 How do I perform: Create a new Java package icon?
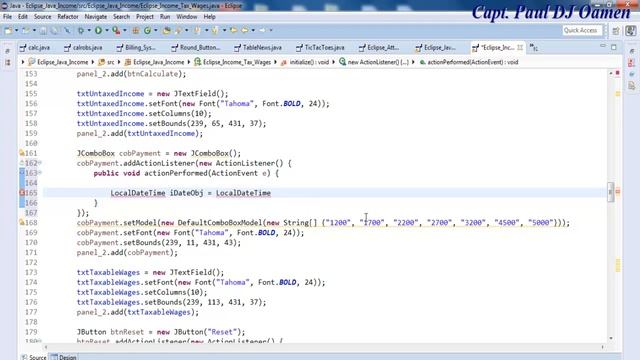point(136,31)
